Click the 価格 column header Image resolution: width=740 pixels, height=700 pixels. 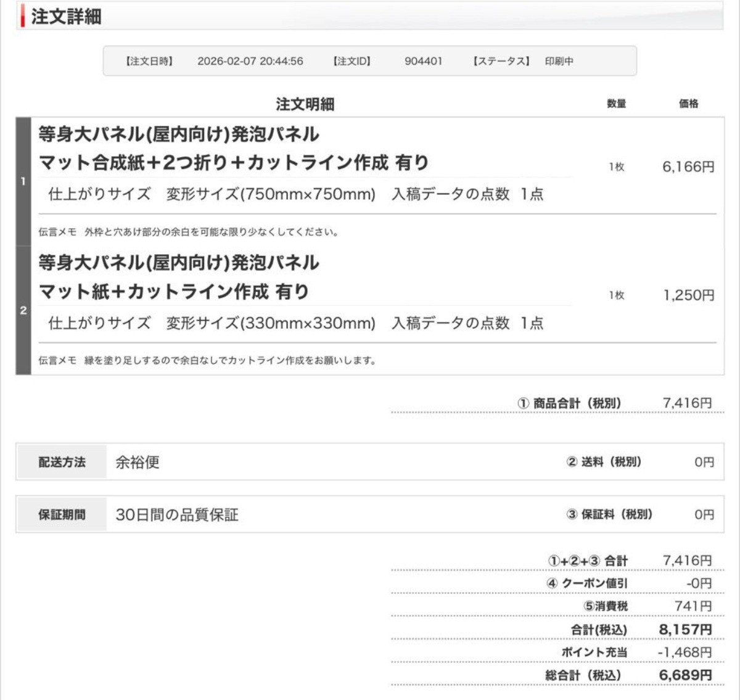(688, 104)
